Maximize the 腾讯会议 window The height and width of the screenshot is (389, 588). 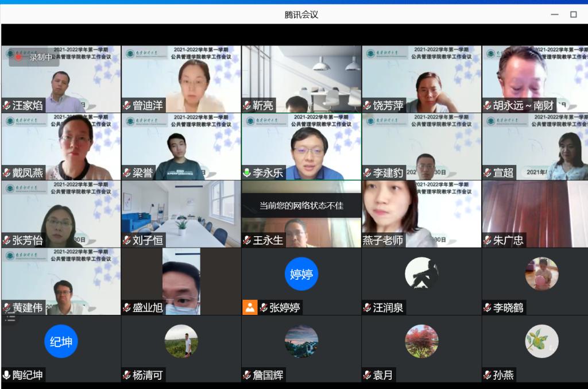[573, 14]
